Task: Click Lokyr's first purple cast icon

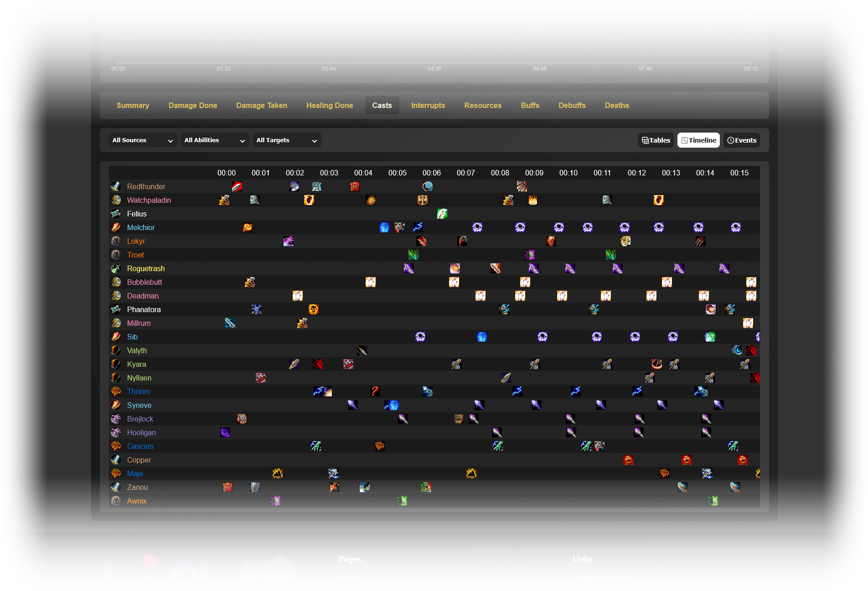Action: tap(289, 241)
